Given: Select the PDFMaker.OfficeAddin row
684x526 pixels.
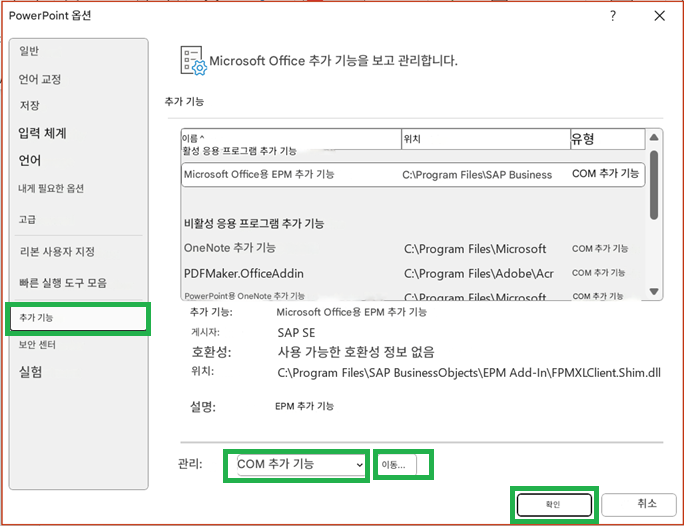Looking at the screenshot, I should tap(413, 273).
